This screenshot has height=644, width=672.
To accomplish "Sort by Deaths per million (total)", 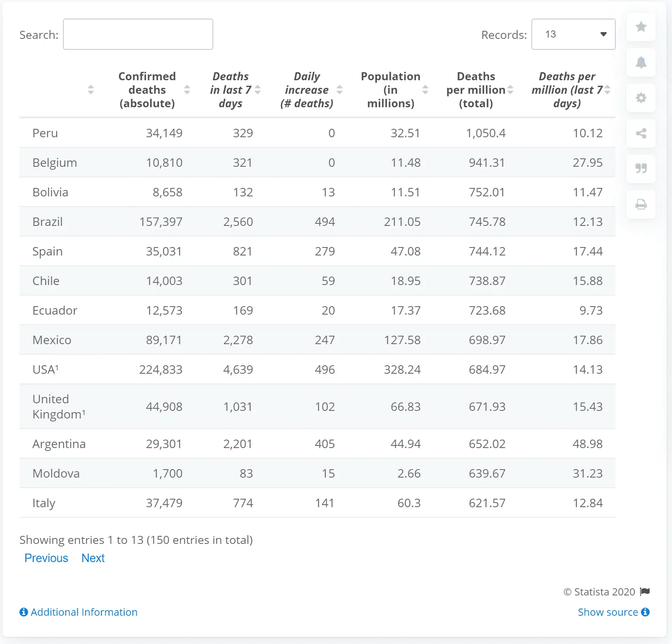I will click(x=510, y=90).
